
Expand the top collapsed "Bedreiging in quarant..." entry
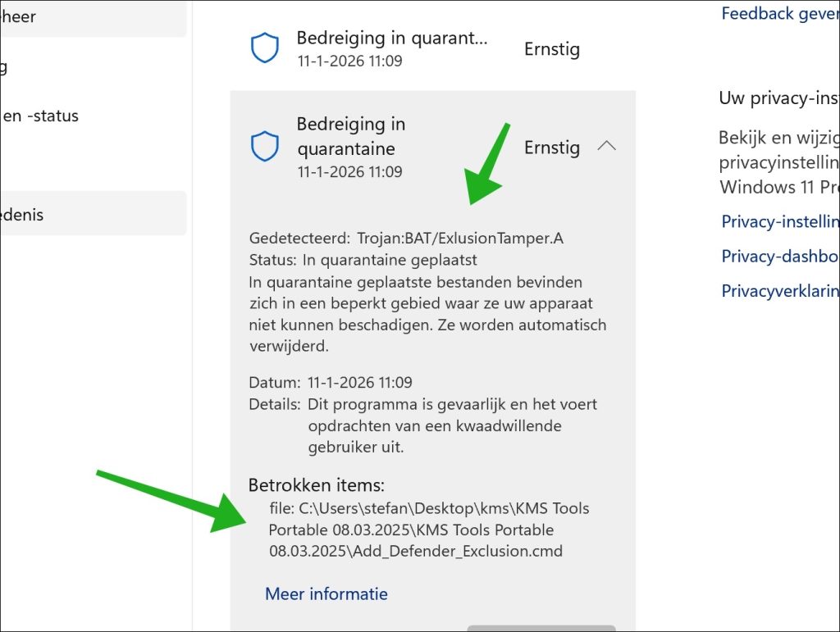pyautogui.click(x=391, y=48)
